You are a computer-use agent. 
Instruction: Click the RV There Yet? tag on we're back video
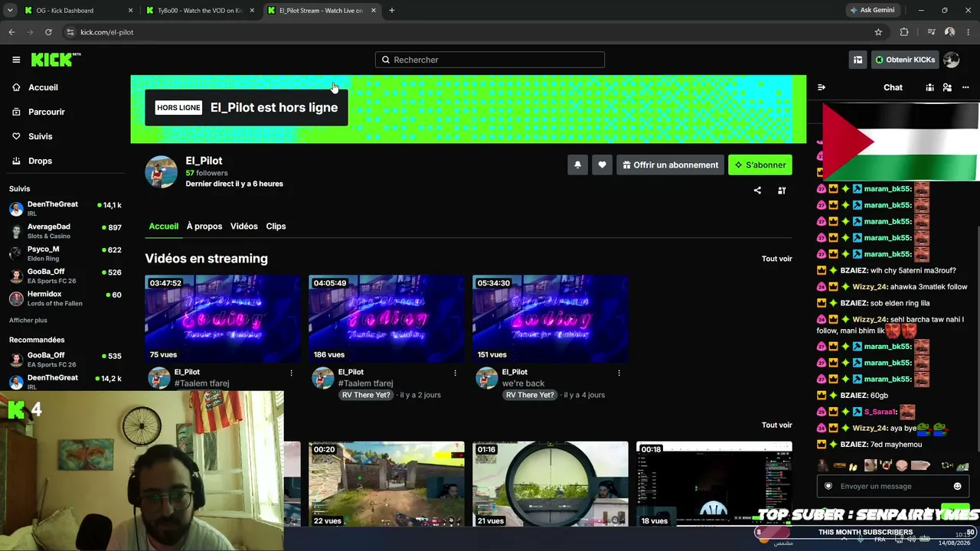[x=530, y=395]
